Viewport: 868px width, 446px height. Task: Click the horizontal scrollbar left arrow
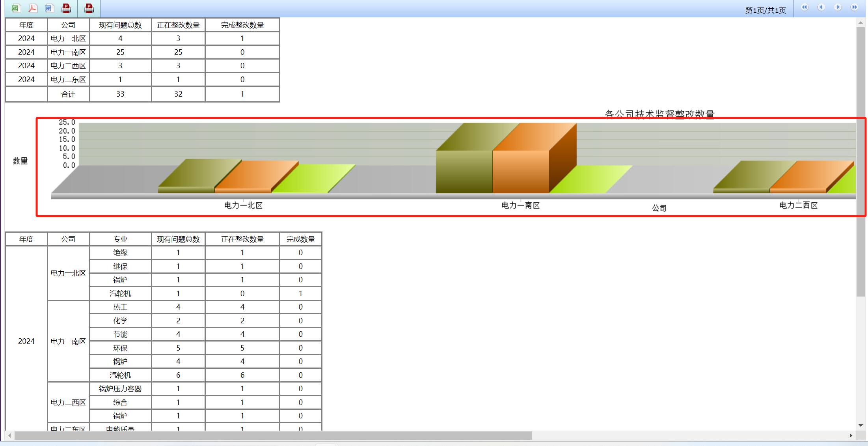coord(9,436)
